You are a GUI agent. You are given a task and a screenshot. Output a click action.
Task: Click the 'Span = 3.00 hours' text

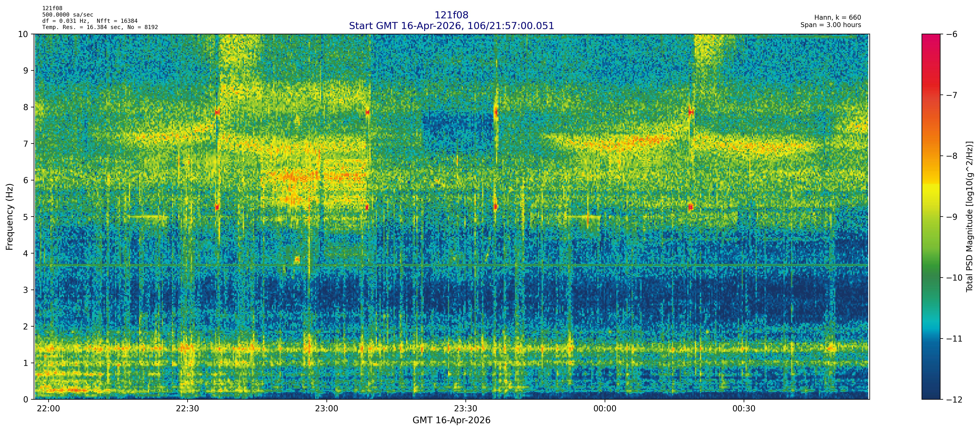tap(830, 25)
